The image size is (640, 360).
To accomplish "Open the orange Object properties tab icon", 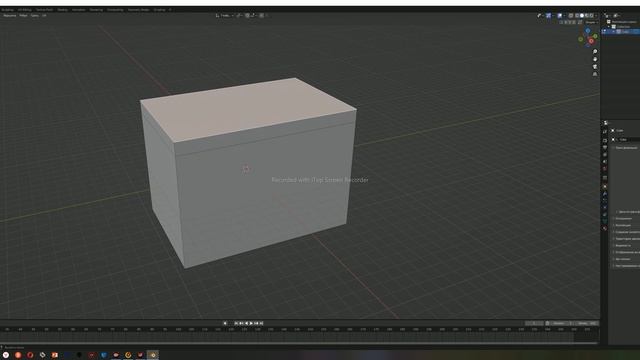I will 605,186.
